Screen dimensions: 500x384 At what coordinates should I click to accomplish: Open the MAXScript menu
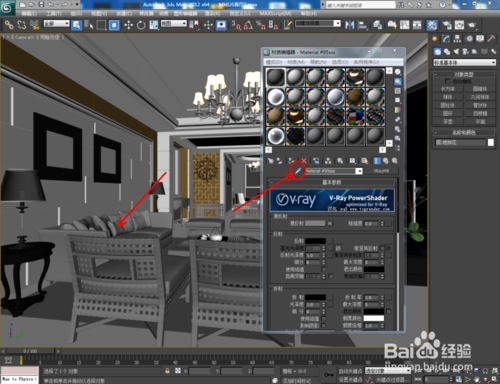coord(276,14)
